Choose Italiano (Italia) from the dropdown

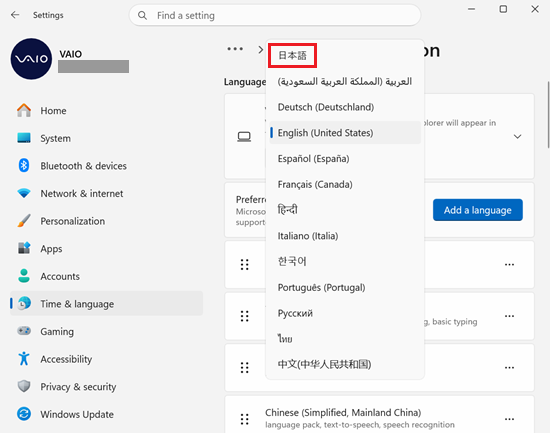pos(345,236)
